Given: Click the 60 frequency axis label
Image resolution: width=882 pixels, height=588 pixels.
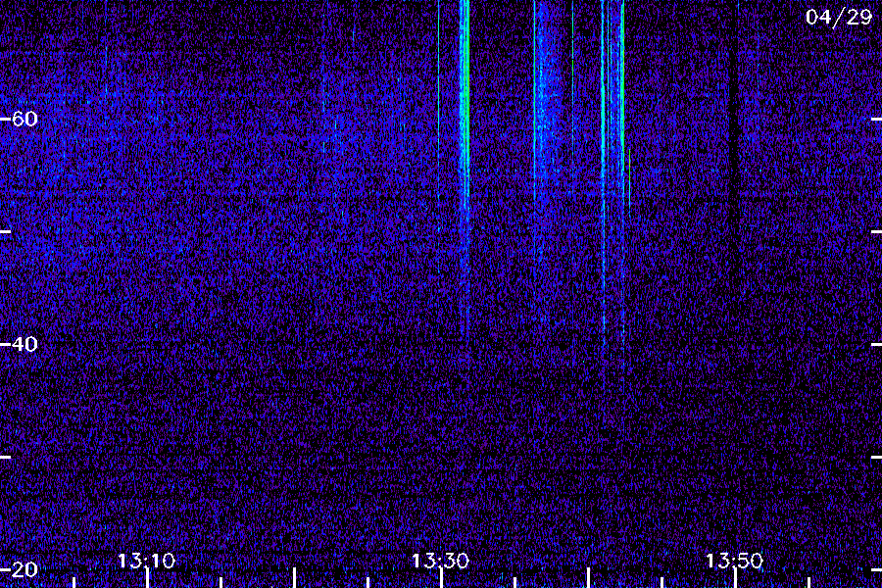Looking at the screenshot, I should (24, 119).
